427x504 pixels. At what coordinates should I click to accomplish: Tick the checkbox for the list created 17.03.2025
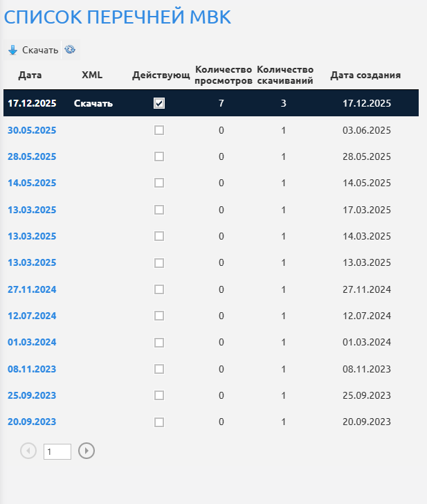pyautogui.click(x=159, y=210)
